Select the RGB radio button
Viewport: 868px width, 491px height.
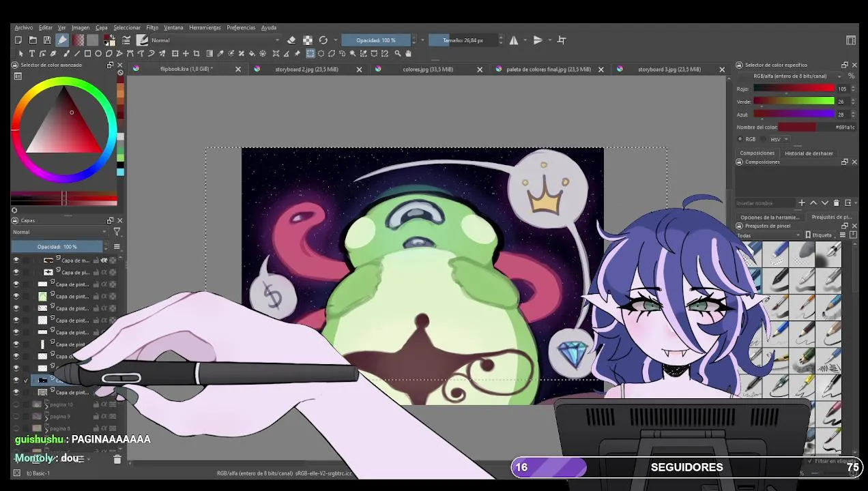click(740, 139)
